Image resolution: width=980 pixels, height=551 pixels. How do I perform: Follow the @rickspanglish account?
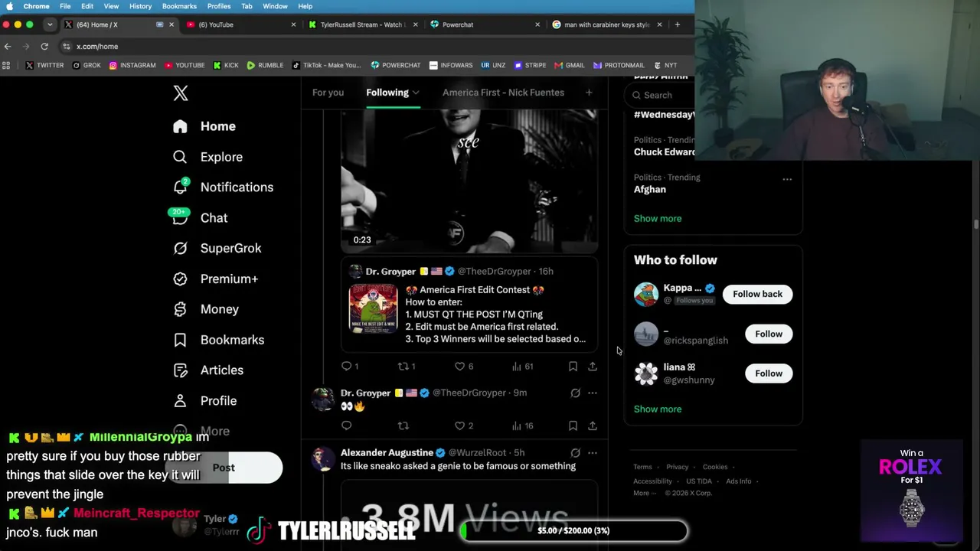[x=769, y=334]
